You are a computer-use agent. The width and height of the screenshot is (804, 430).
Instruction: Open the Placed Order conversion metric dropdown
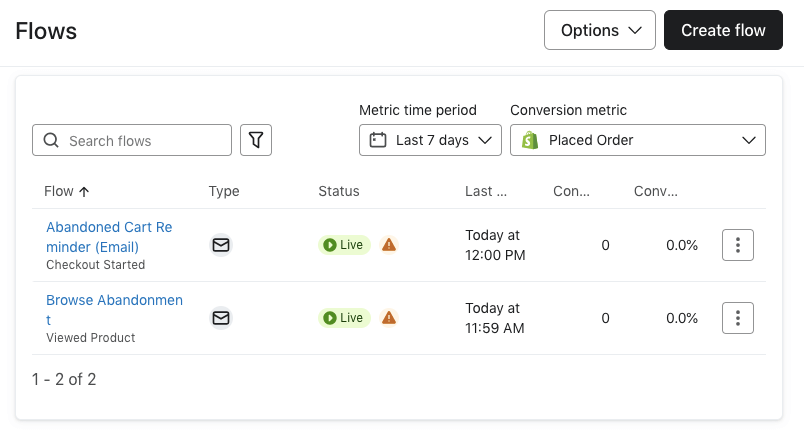[638, 140]
